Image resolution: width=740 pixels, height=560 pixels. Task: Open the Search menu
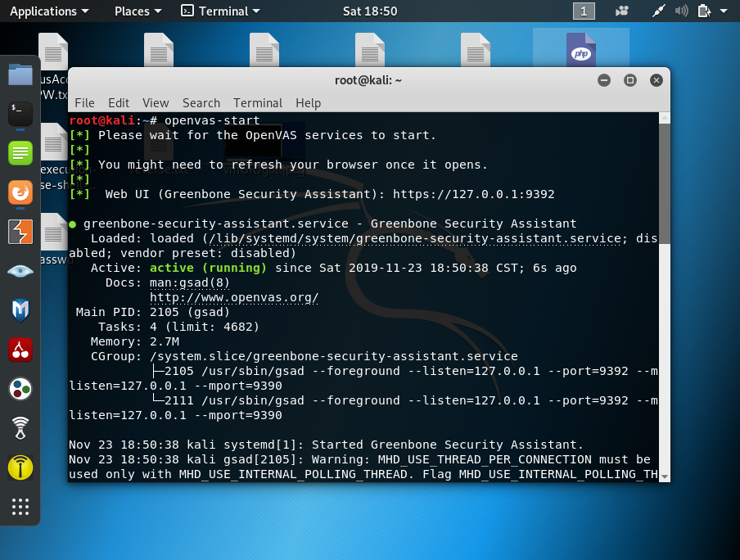click(x=201, y=103)
